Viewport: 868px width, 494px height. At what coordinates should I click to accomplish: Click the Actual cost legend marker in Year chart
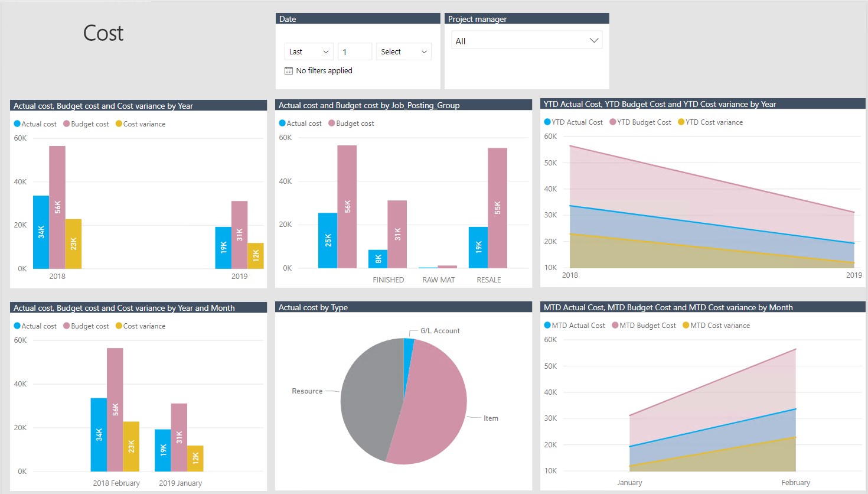click(x=17, y=124)
